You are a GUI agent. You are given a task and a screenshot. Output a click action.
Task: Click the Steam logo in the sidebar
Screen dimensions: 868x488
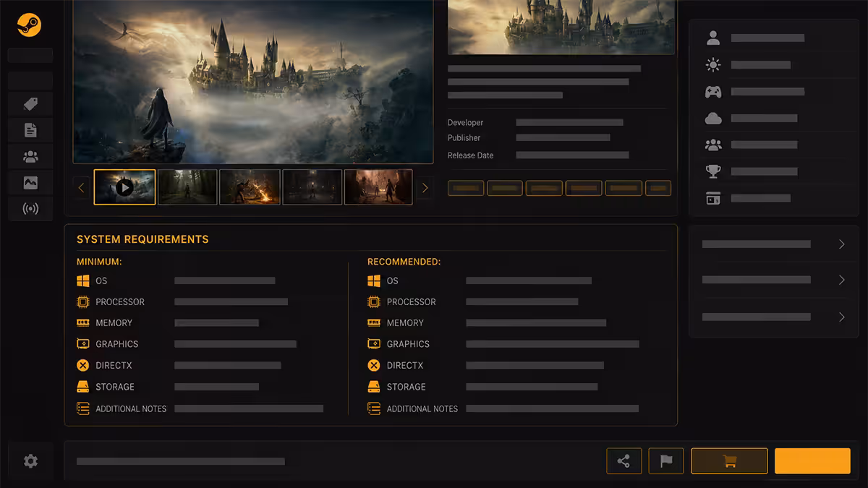[x=30, y=25]
